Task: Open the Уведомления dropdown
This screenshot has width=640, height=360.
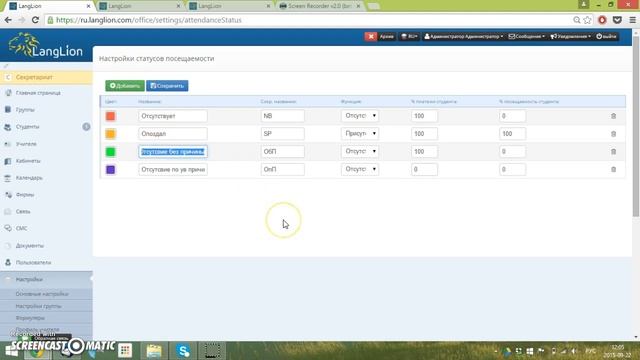Action: click(570, 36)
